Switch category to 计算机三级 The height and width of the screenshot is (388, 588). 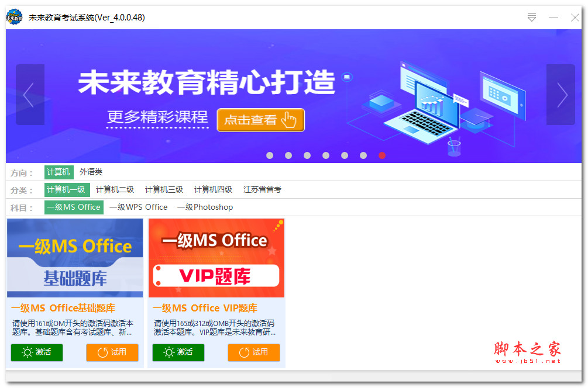pyautogui.click(x=164, y=190)
